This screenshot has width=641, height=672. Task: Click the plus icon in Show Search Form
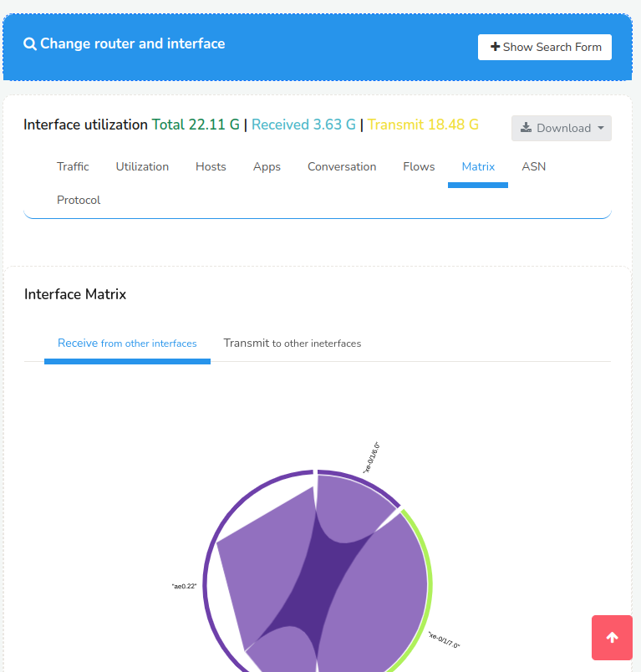click(x=496, y=46)
